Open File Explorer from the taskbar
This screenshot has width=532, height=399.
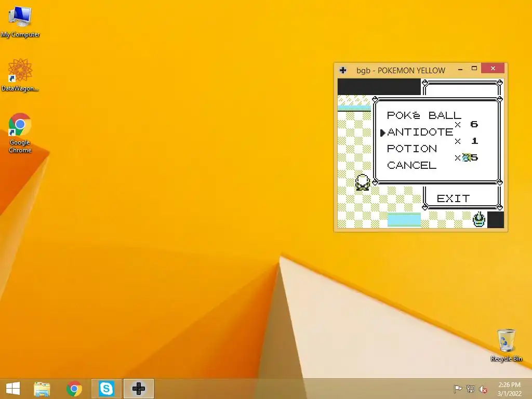click(42, 389)
